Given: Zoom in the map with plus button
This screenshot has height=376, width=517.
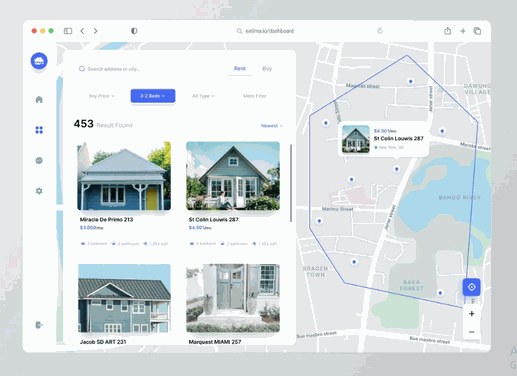Looking at the screenshot, I should coord(471,314).
